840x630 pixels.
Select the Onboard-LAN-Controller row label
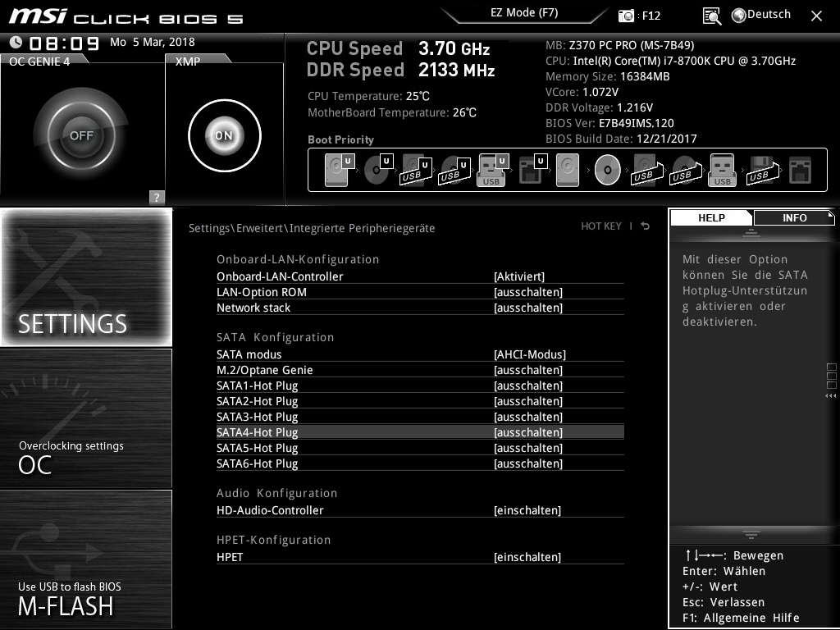point(280,276)
